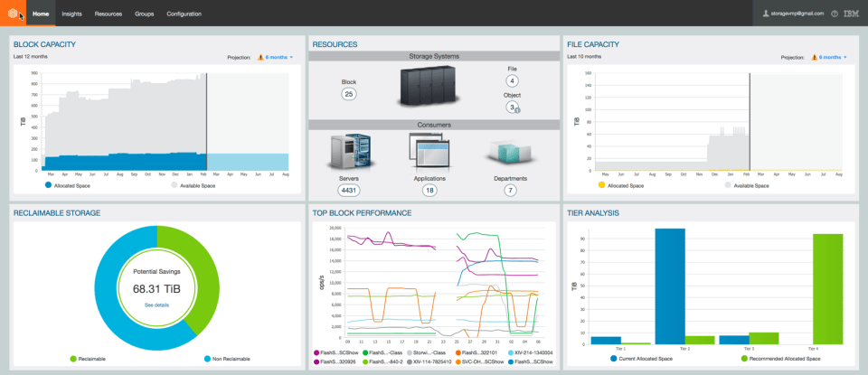Click the Departments cube icon

click(509, 151)
